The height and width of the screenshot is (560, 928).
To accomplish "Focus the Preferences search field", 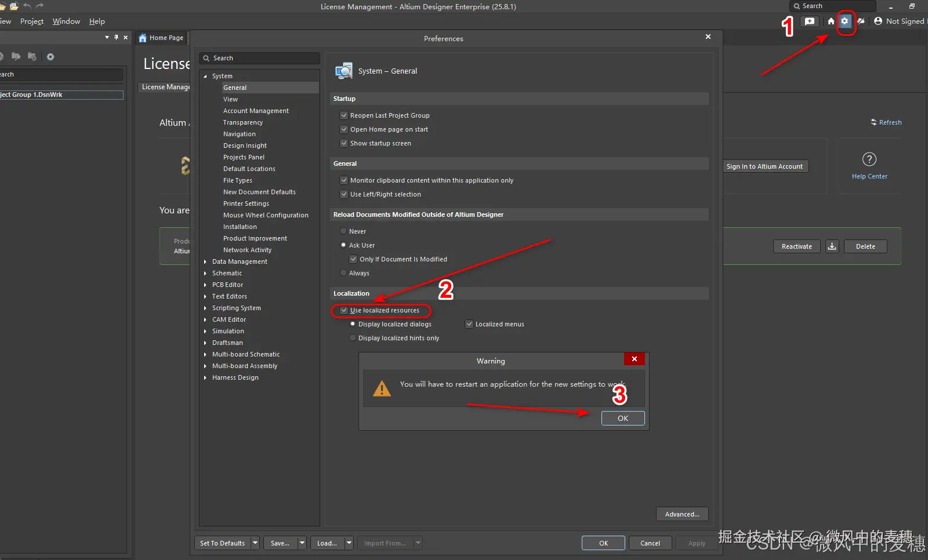I will click(x=259, y=58).
